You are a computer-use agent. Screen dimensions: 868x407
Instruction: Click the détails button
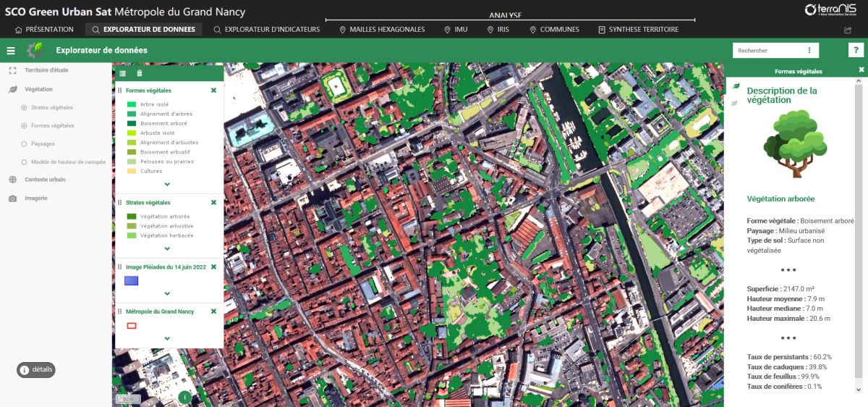point(36,369)
